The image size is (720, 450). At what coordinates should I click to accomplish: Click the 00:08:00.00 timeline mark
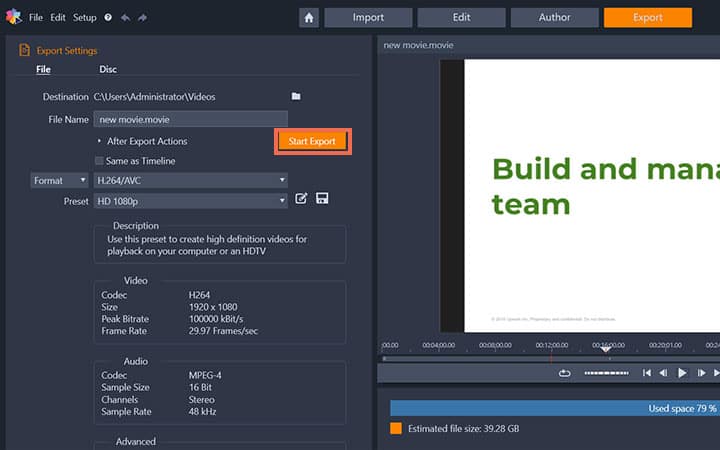tap(495, 345)
